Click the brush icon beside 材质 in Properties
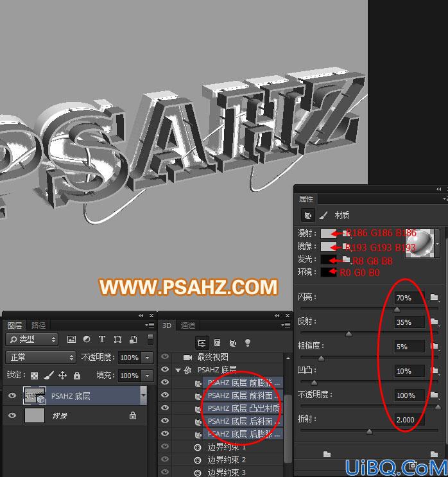Viewport: 448px width, 477px height. pos(323,215)
